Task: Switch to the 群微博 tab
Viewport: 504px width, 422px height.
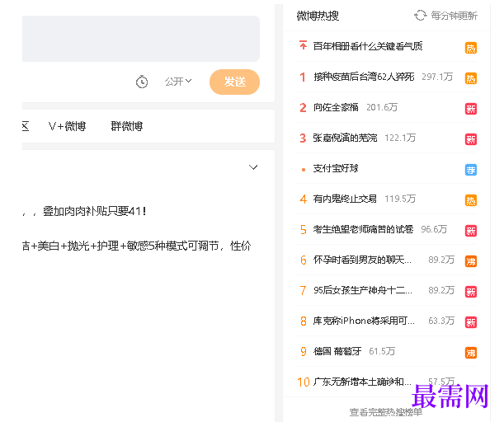Action: [x=127, y=126]
